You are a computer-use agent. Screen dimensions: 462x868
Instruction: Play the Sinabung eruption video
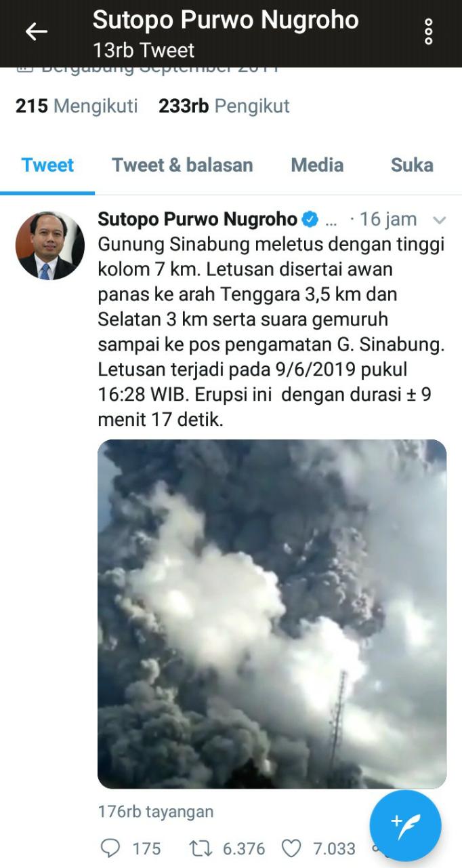(x=272, y=614)
